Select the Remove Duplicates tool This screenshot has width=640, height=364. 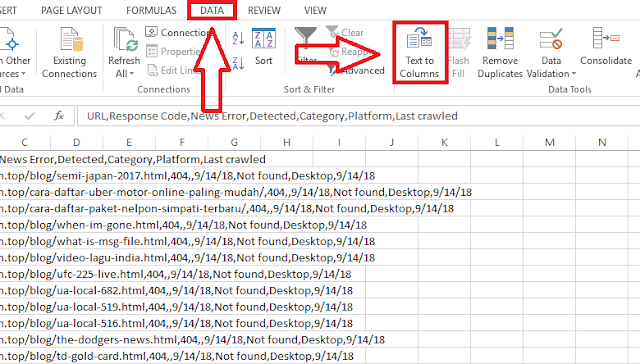click(500, 53)
